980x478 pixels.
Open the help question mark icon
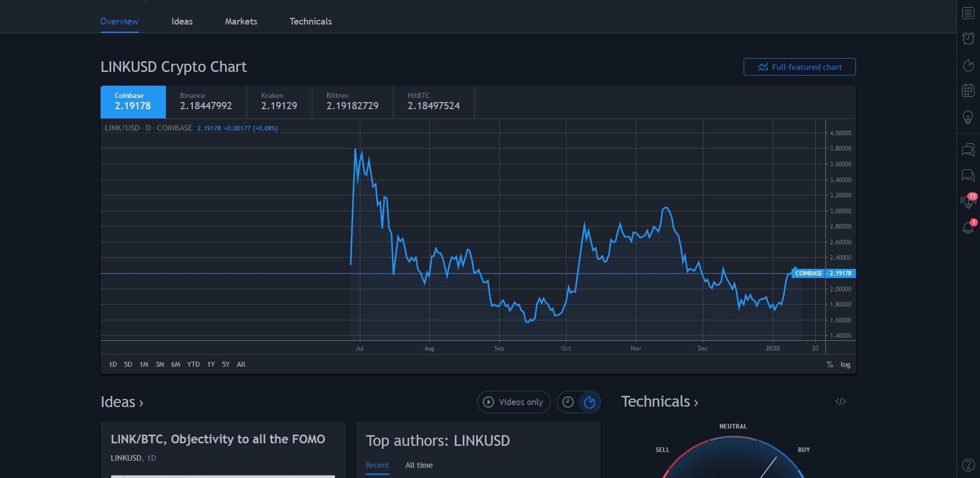click(968, 465)
